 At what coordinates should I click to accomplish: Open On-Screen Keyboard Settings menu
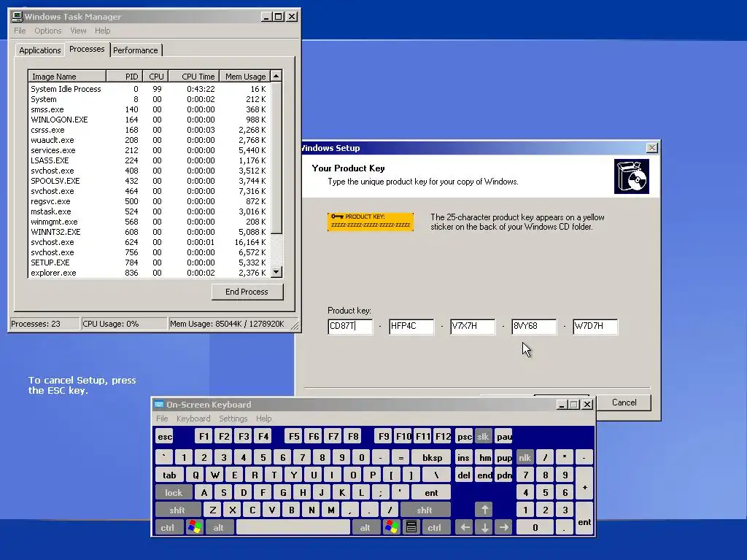(x=233, y=419)
